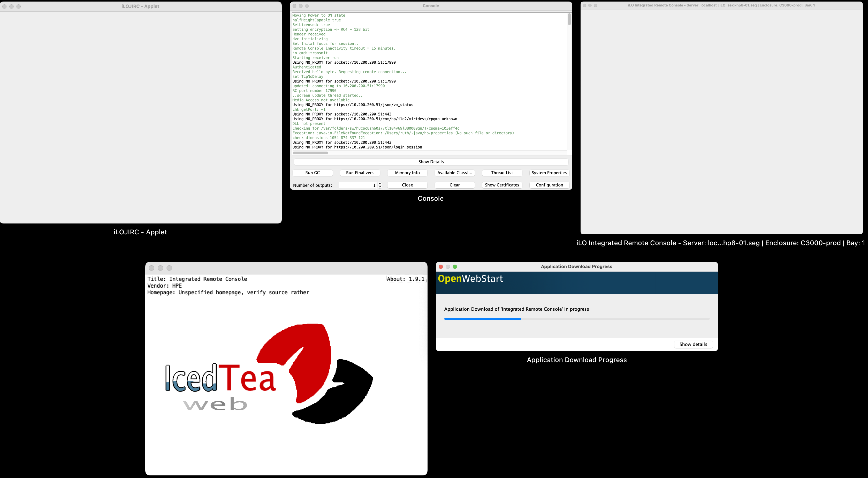This screenshot has height=478, width=868.
Task: Click the 'Media Access not available...' line
Action: [324, 100]
